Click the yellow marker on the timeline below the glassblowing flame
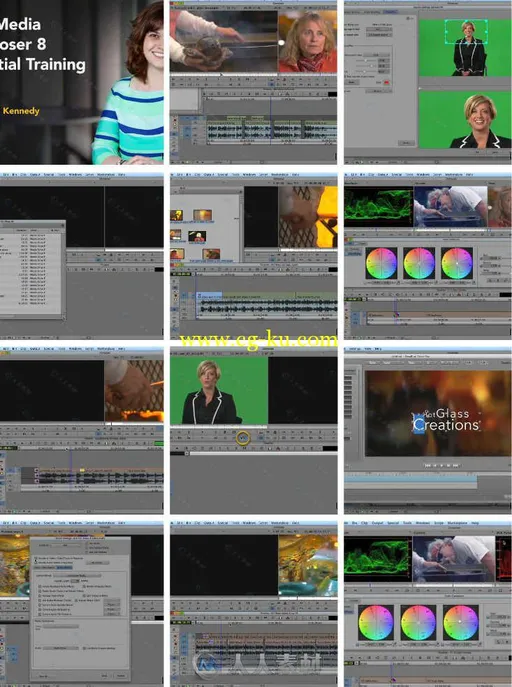This screenshot has width=512, height=687. point(82,470)
